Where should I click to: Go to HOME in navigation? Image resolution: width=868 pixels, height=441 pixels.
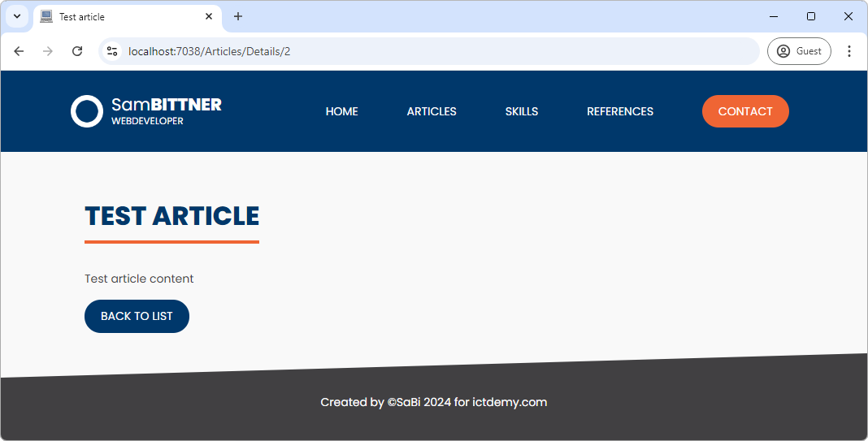341,111
